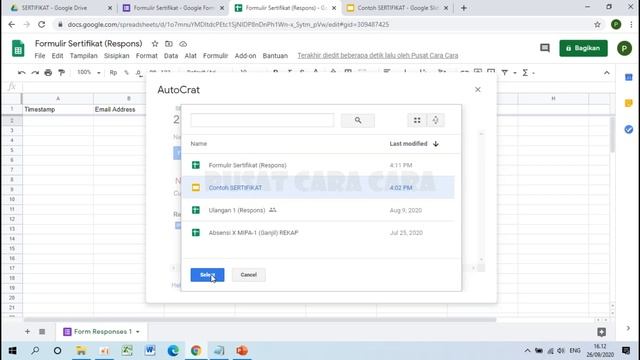Open the functions sigma icon
This screenshot has width=640, height=360.
(525, 73)
